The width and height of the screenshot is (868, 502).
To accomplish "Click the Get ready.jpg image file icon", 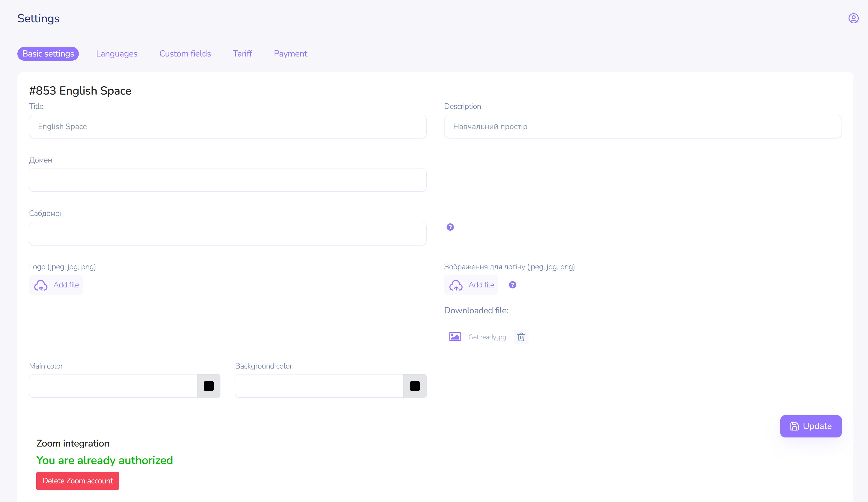I will 455,336.
